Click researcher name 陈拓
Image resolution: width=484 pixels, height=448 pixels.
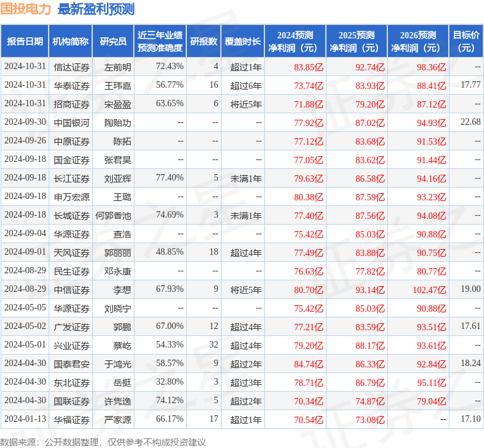pos(122,141)
